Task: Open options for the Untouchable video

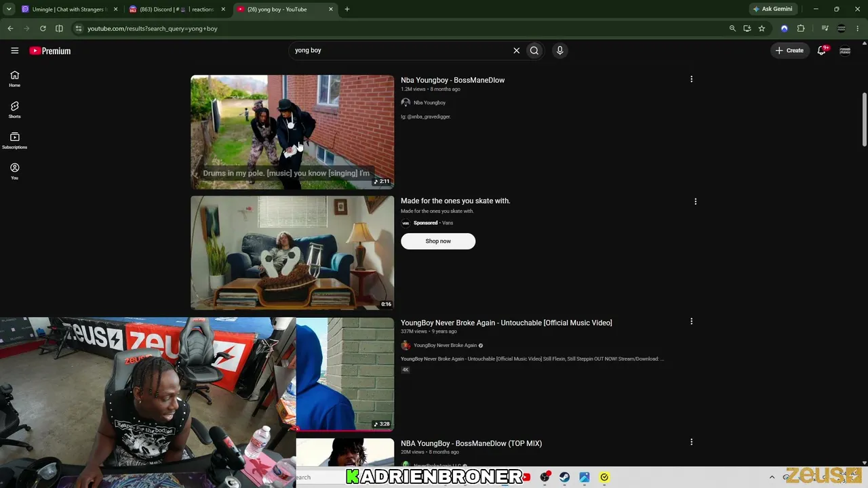Action: tap(691, 321)
